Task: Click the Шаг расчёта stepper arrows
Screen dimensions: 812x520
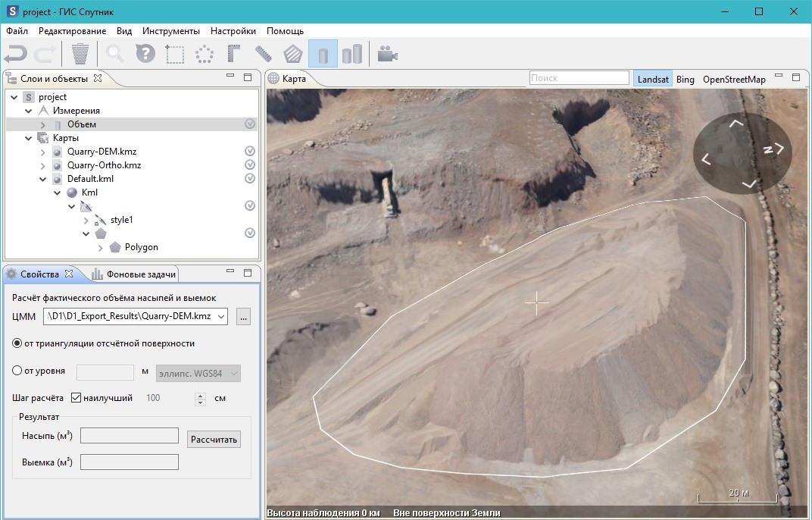Action: point(201,399)
